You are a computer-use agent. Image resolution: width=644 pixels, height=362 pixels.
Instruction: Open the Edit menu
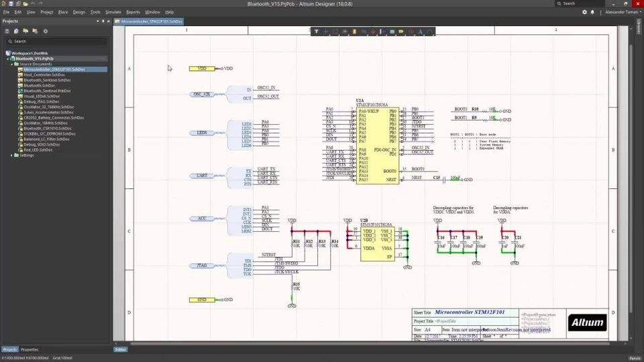point(18,12)
